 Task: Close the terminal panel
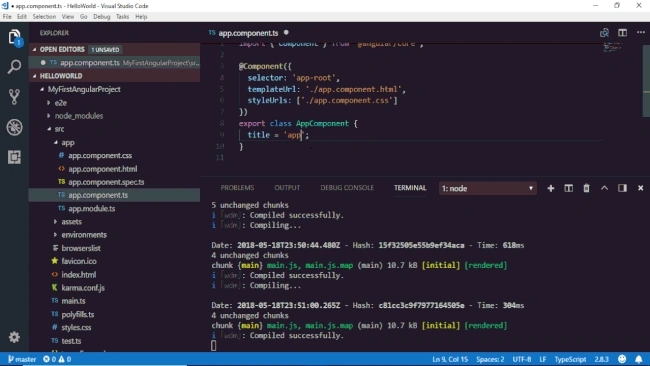tap(640, 188)
